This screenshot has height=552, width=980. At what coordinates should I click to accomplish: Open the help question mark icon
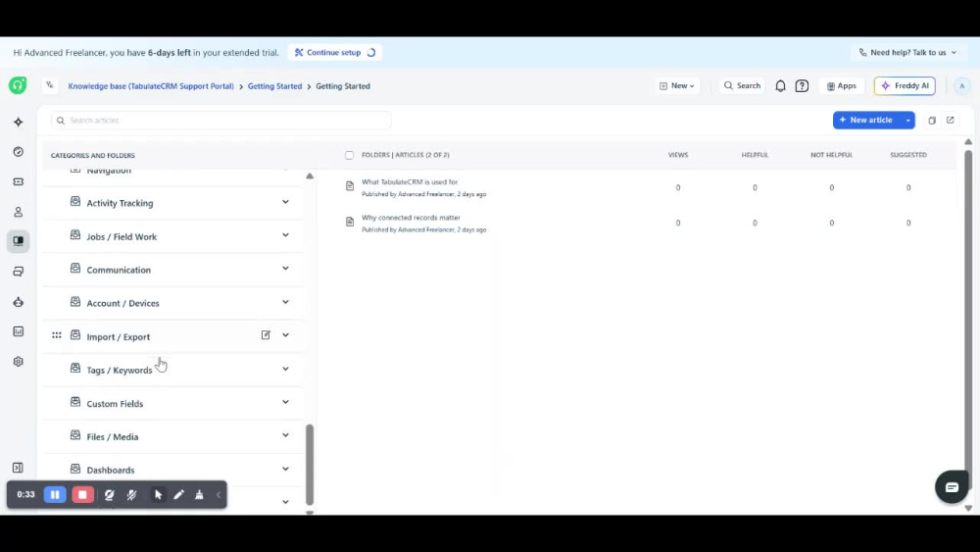point(802,86)
